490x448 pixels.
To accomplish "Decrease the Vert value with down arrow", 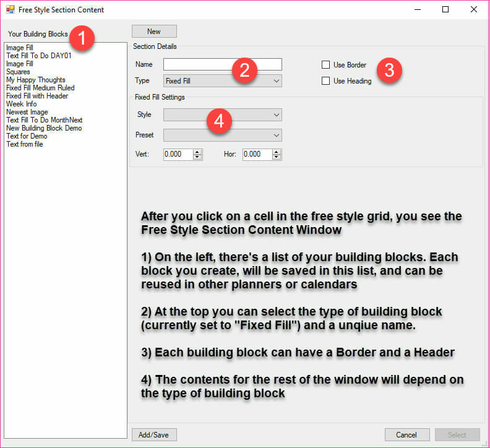I will point(197,157).
